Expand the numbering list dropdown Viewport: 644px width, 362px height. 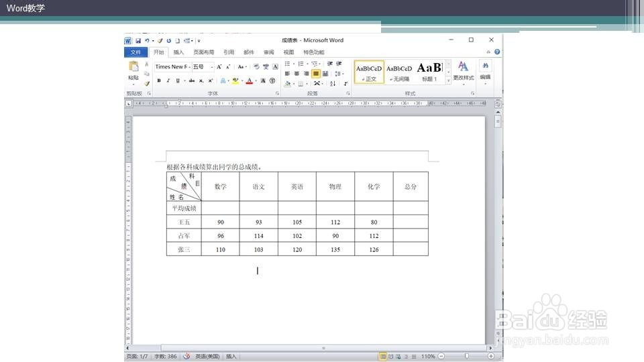point(308,64)
